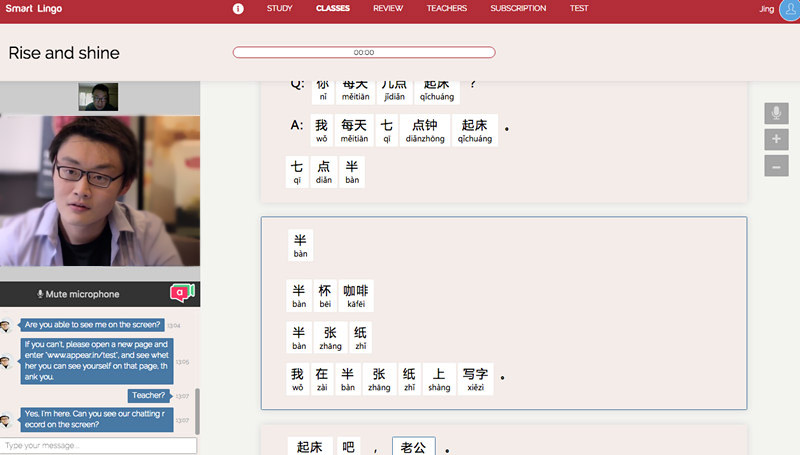
Task: Click the info icon in top bar
Action: 238,8
